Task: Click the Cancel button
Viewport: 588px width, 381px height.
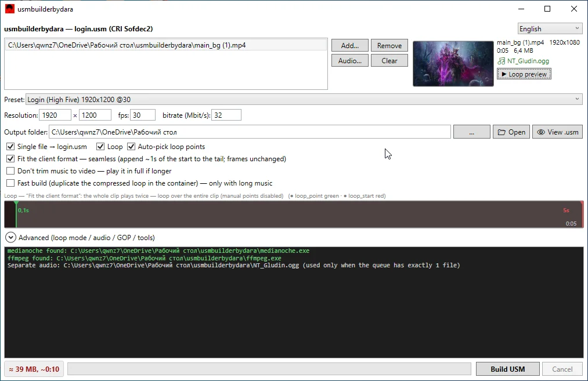Action: (562, 369)
